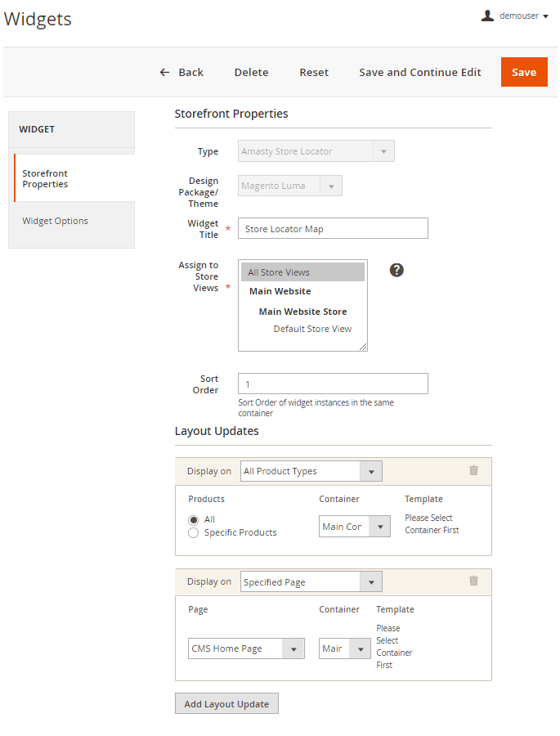560x736 pixels.
Task: Select Default Store View in the list
Action: point(312,329)
